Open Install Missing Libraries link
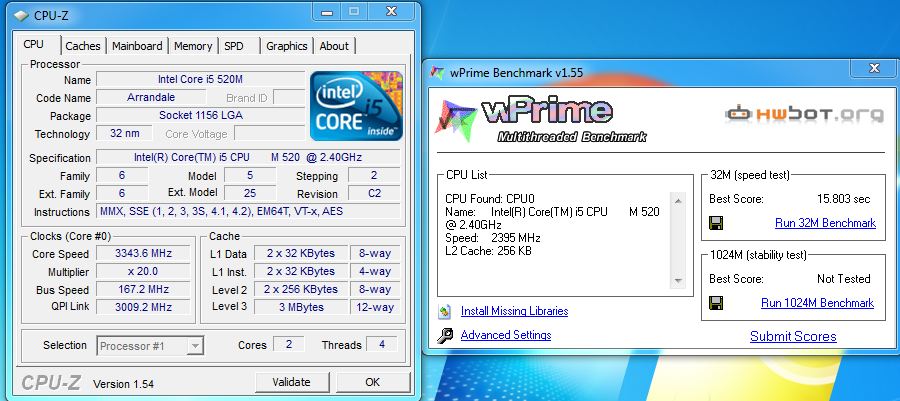Image resolution: width=900 pixels, height=401 pixels. tap(514, 312)
